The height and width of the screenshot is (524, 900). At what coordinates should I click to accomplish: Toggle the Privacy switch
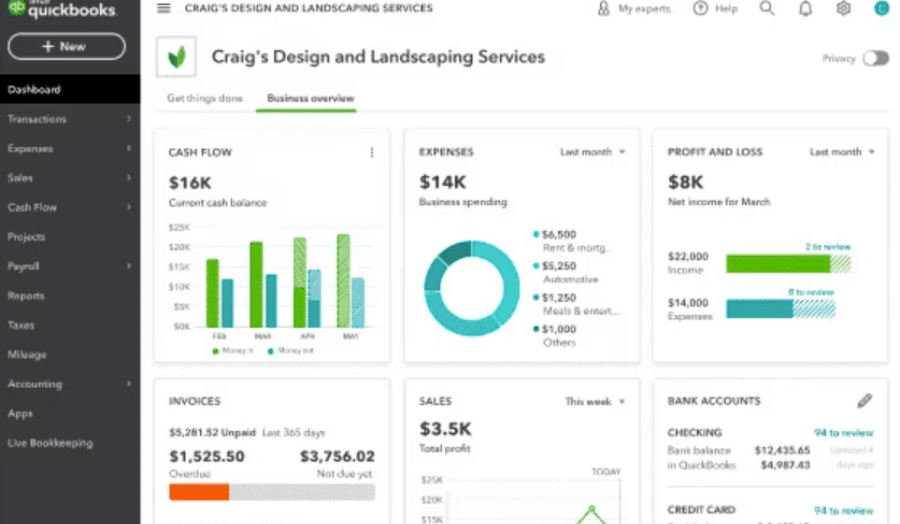[x=875, y=58]
